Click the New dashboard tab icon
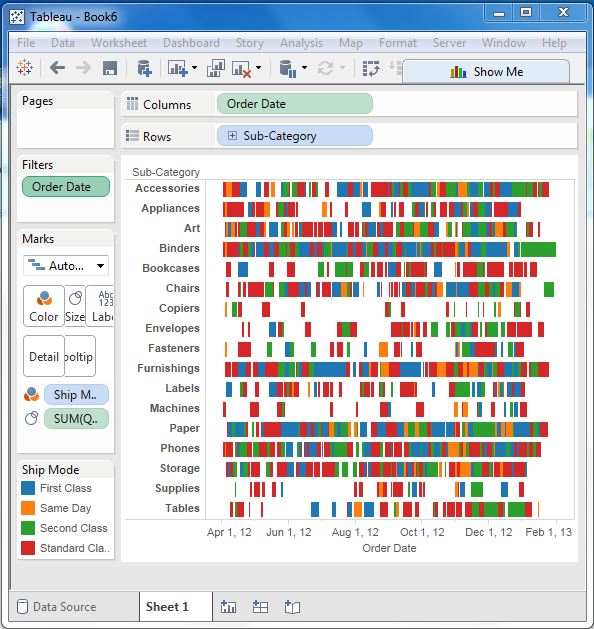The width and height of the screenshot is (594, 629). click(260, 607)
